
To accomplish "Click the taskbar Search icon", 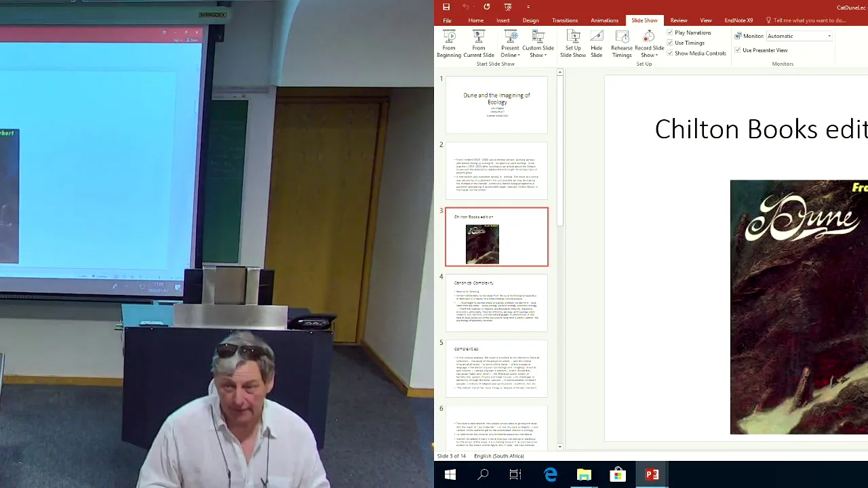I will (x=483, y=475).
